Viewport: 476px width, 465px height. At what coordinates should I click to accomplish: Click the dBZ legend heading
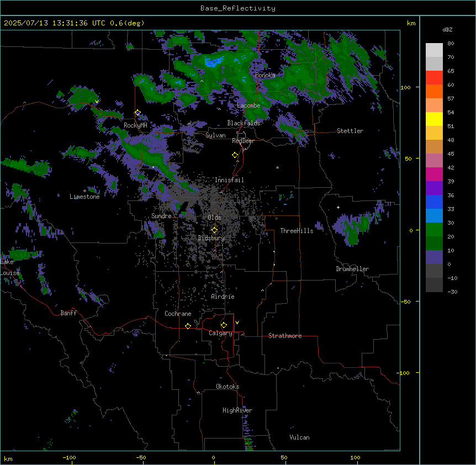(x=447, y=29)
